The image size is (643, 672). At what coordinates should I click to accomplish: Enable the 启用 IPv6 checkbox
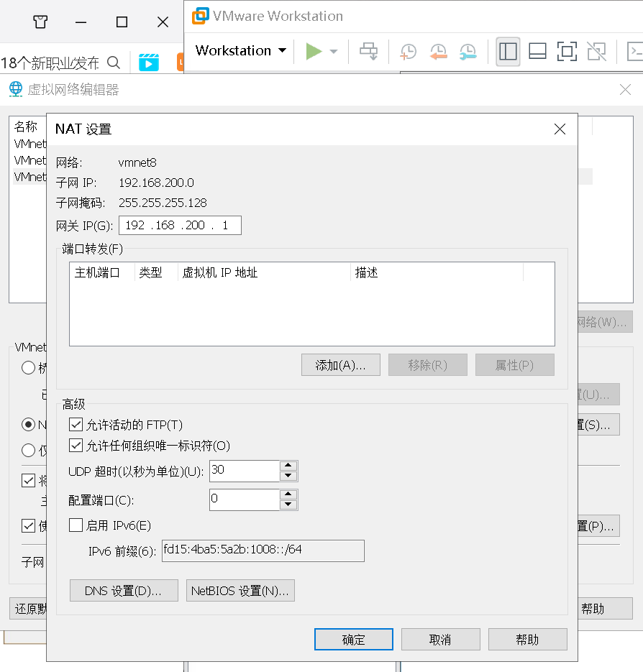pyautogui.click(x=76, y=525)
